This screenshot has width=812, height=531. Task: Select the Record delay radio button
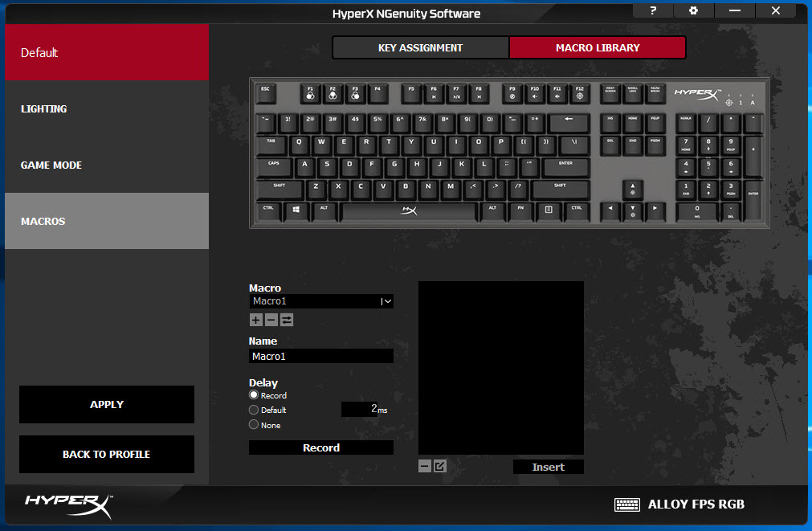coord(254,394)
